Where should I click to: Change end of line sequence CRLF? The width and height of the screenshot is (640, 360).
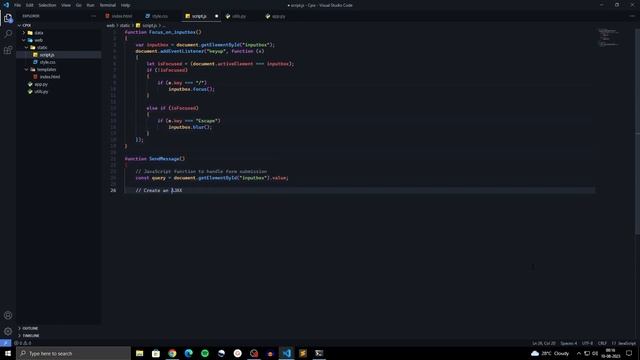602,343
